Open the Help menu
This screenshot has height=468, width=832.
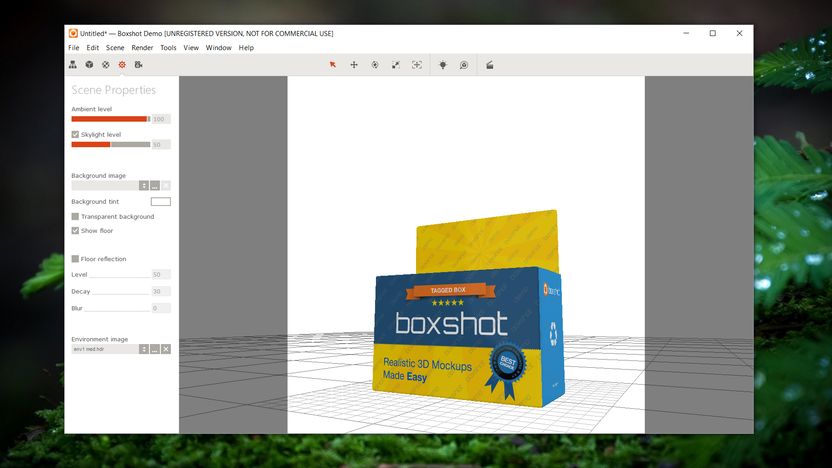coord(246,48)
